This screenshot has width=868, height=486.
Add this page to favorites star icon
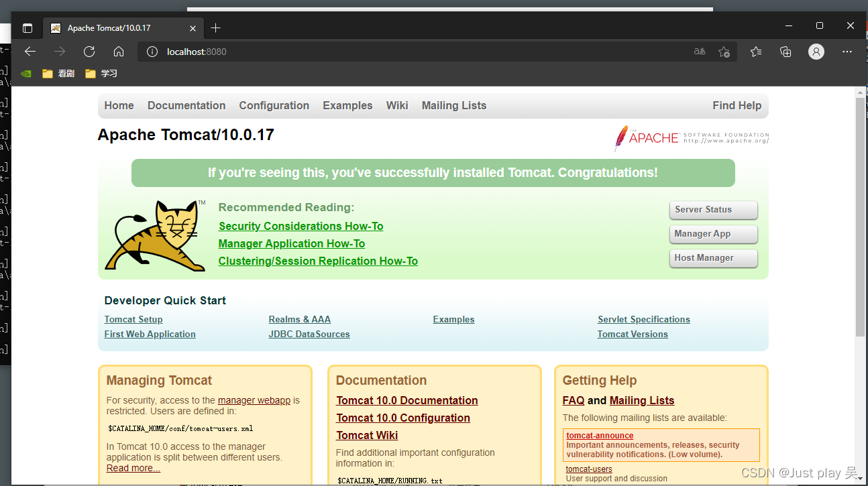tap(724, 52)
